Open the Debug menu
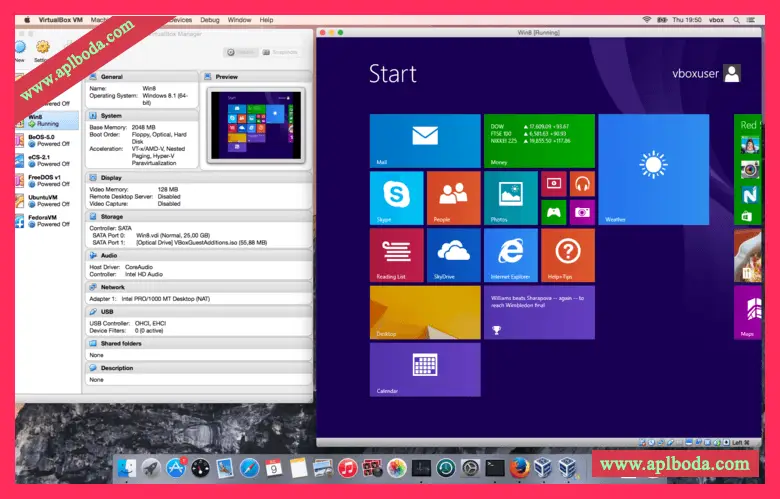 tap(209, 19)
